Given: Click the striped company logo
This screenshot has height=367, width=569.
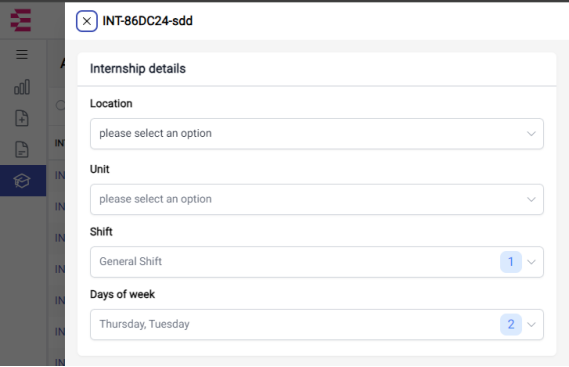Looking at the screenshot, I should point(21,20).
